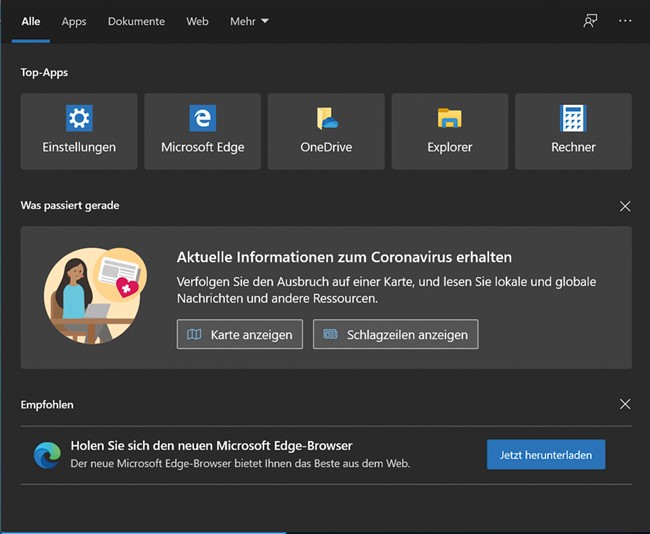Click Jetzt herunterladen button
This screenshot has width=650, height=534.
click(x=546, y=455)
